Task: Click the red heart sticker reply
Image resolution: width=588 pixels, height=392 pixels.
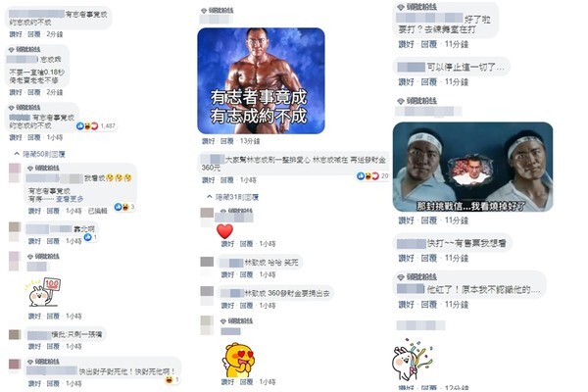Action: pos(224,231)
